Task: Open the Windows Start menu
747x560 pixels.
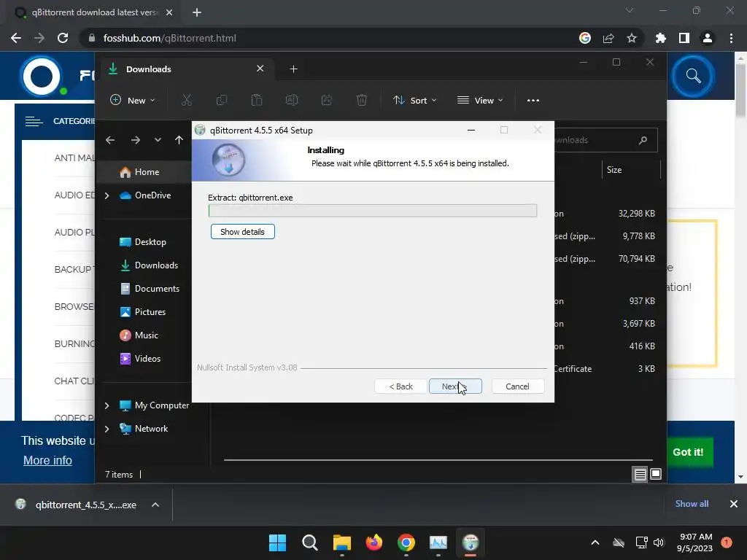Action: pyautogui.click(x=278, y=542)
